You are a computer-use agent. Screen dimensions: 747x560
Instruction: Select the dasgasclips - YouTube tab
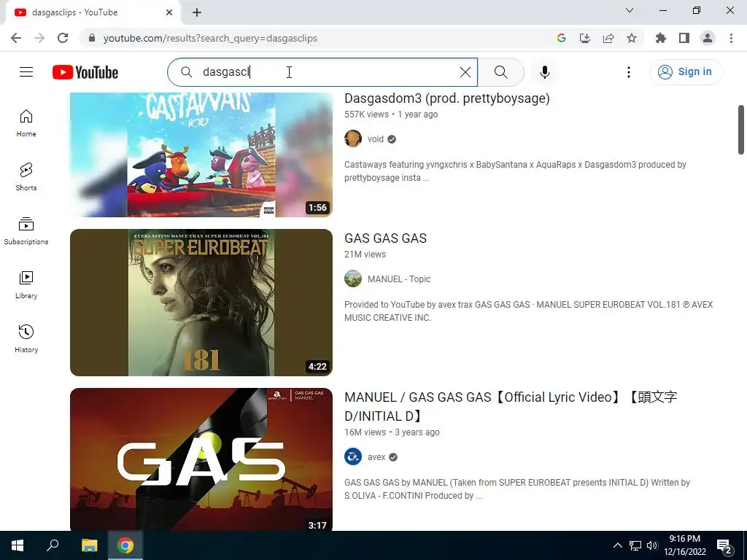point(93,12)
